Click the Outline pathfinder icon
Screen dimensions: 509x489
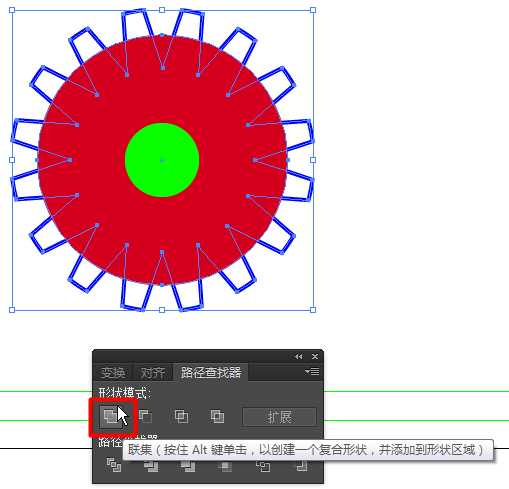263,466
